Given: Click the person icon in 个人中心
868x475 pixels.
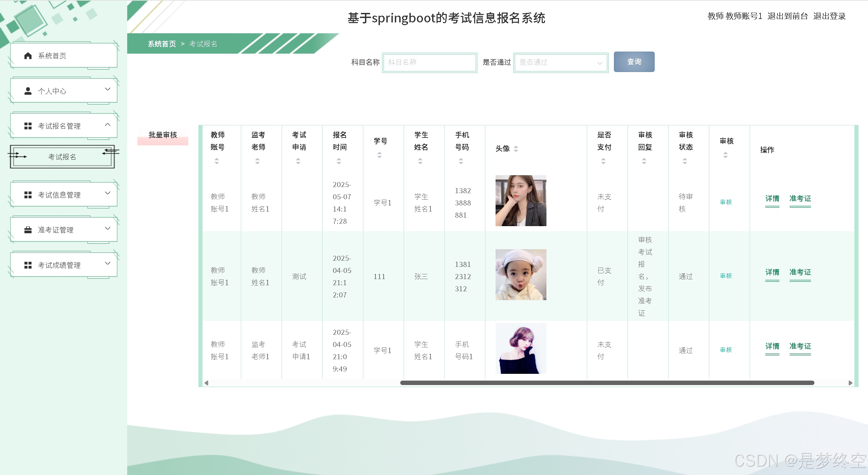Looking at the screenshot, I should (x=28, y=91).
